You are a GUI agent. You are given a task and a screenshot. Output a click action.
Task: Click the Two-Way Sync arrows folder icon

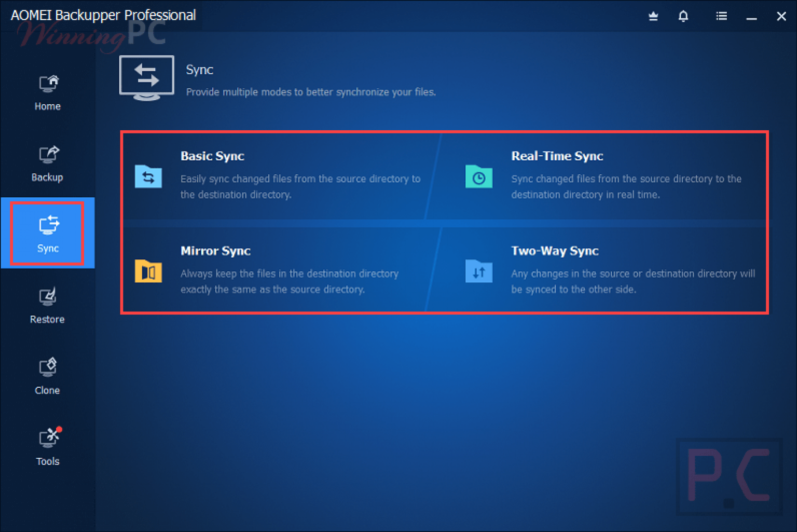click(478, 271)
